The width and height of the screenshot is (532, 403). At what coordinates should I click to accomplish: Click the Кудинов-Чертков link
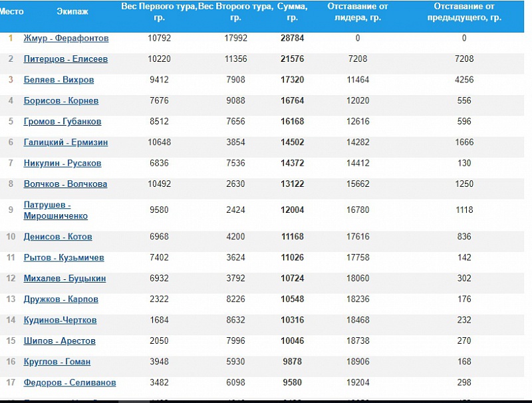60,321
